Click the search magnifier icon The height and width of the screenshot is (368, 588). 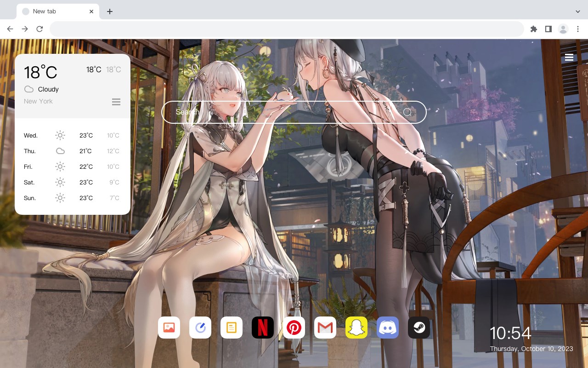pos(407,112)
